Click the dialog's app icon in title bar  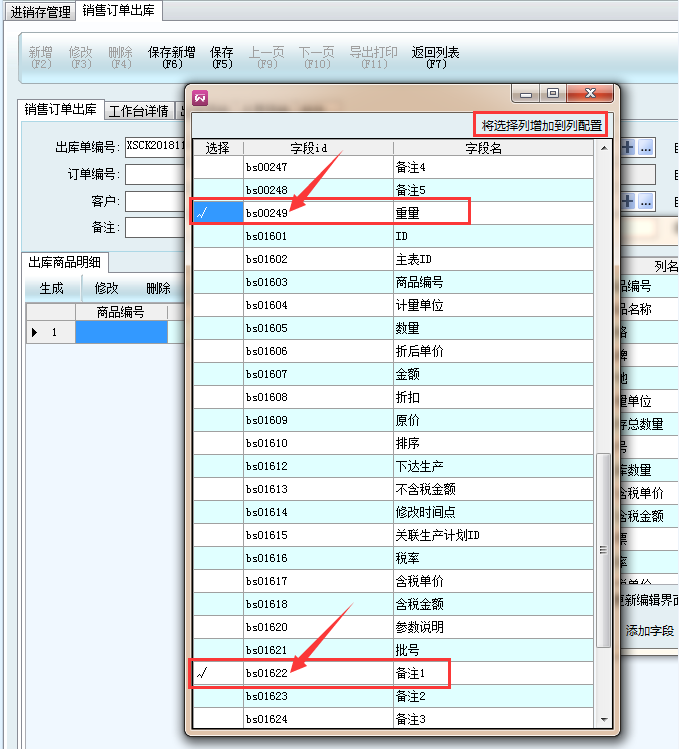click(x=200, y=97)
